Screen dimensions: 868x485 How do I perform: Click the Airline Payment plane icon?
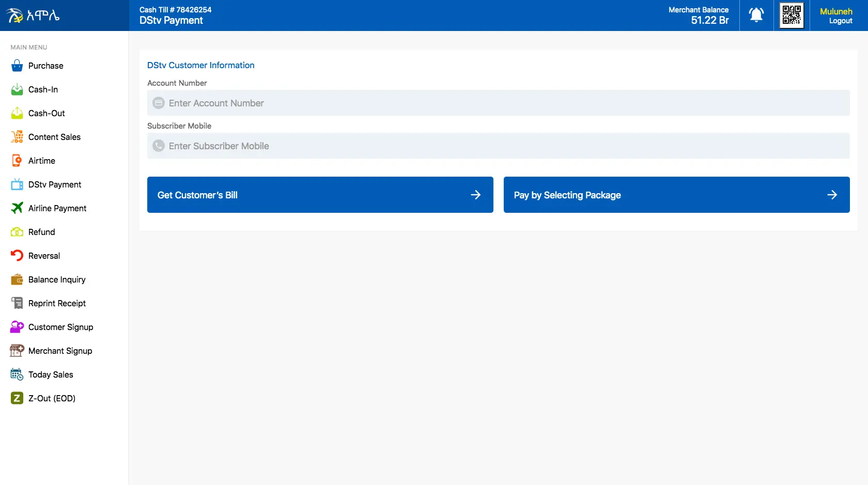[x=17, y=208]
